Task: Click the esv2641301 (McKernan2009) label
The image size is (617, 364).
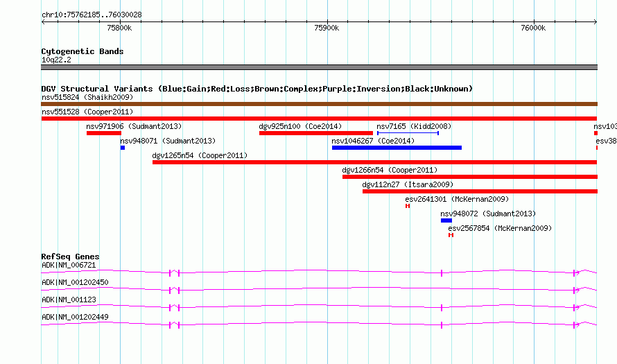Action: click(x=458, y=199)
